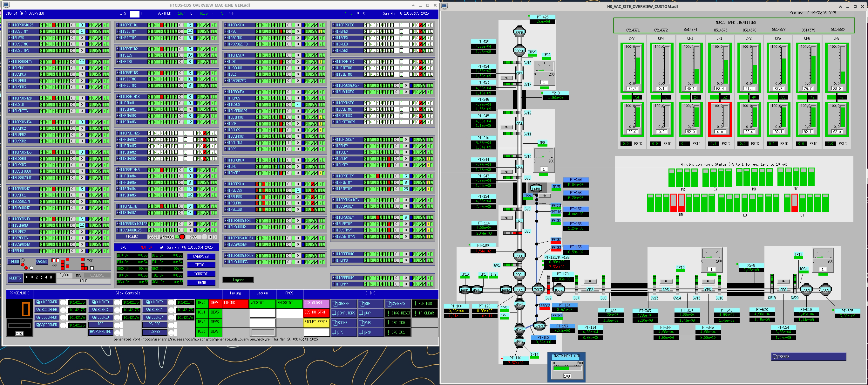Click the DAQSTAT button
Screen dimensions: 868x385
coord(201,274)
